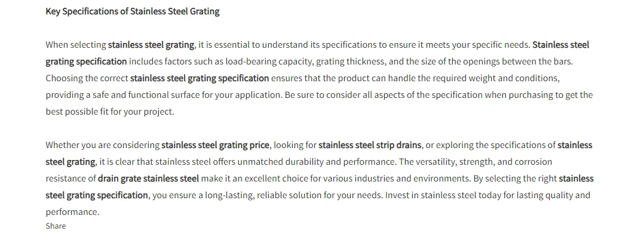
Task: Click bold "steel grating" before "it is clear"
Action: pos(70,162)
